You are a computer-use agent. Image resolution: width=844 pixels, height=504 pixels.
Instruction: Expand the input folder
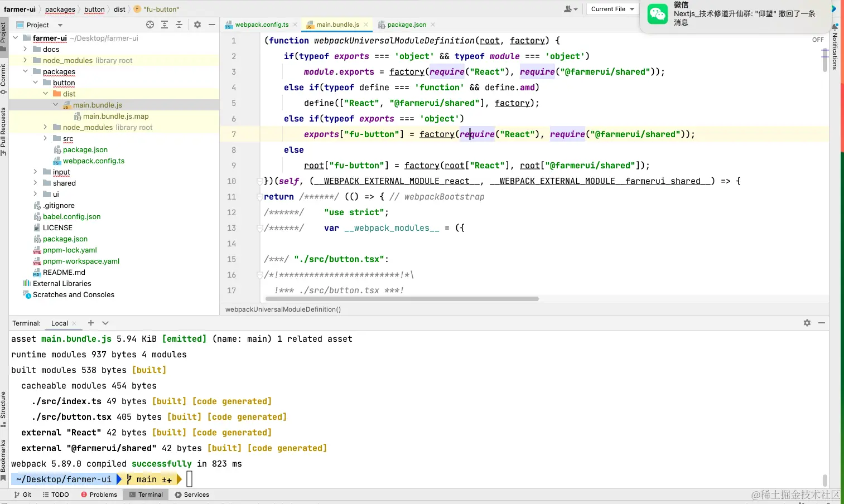point(36,172)
